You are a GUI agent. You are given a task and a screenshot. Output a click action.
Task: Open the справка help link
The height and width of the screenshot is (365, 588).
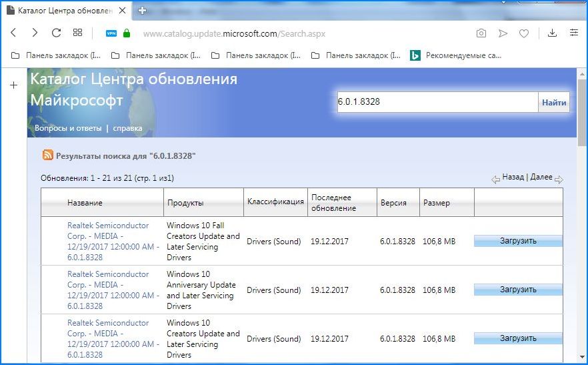pyautogui.click(x=127, y=128)
